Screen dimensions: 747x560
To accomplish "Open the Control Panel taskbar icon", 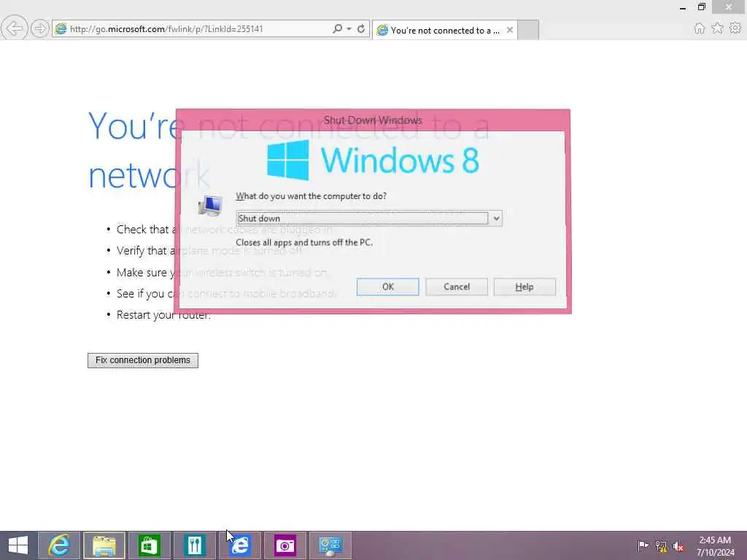I will click(330, 545).
